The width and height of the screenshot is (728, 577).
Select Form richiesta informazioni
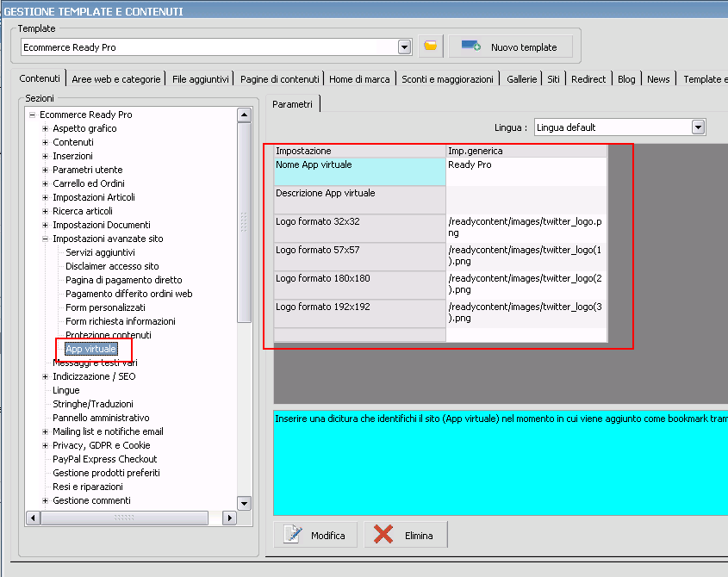tap(121, 321)
